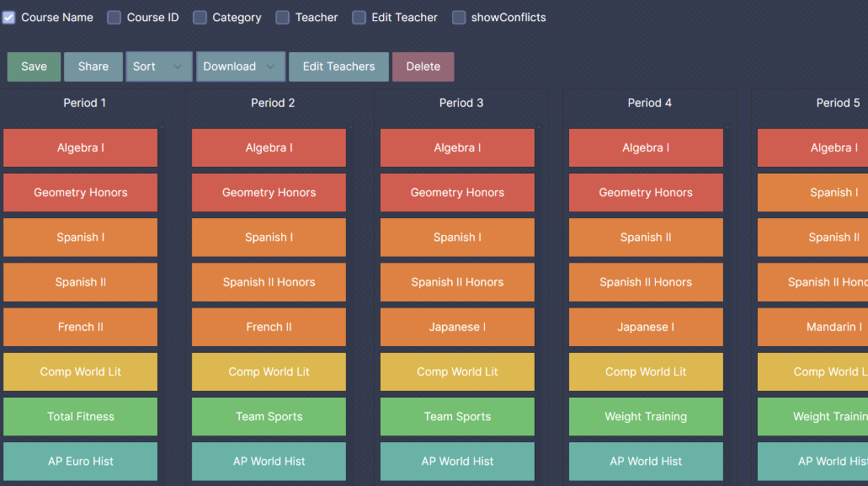Select Comp World Lit in Period 1

[x=80, y=372]
